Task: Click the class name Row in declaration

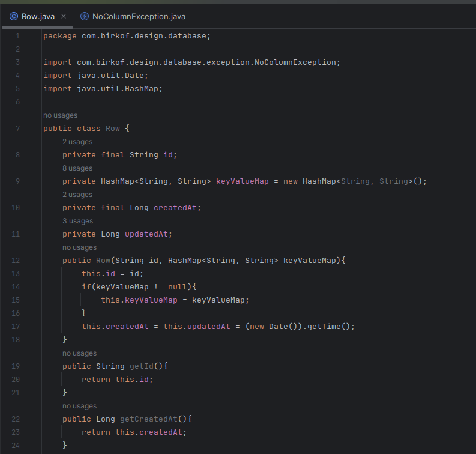Action: [113, 129]
